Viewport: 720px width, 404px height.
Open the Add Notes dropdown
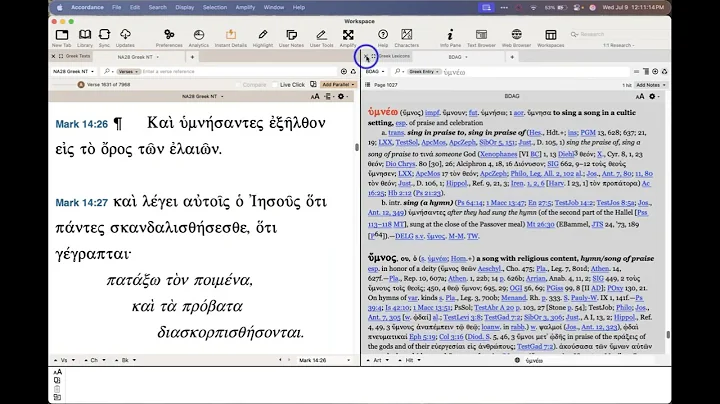[651, 85]
